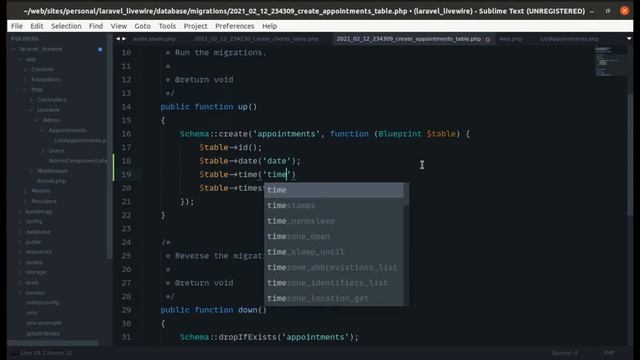Open the Find menu
Viewport: 640px width, 360px height.
click(96, 26)
